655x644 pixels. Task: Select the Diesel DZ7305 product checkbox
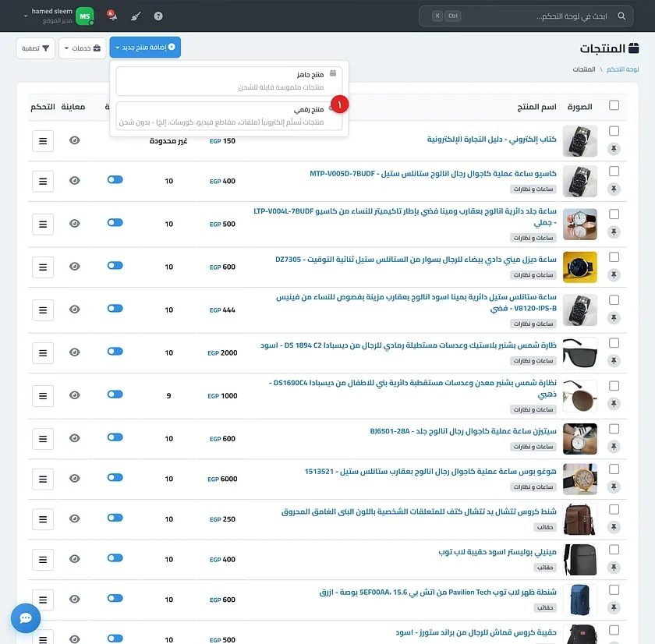tap(614, 257)
